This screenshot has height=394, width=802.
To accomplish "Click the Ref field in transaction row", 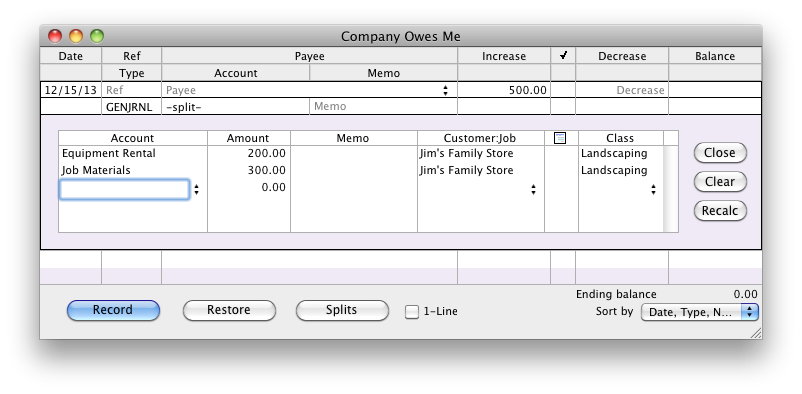I will (131, 90).
